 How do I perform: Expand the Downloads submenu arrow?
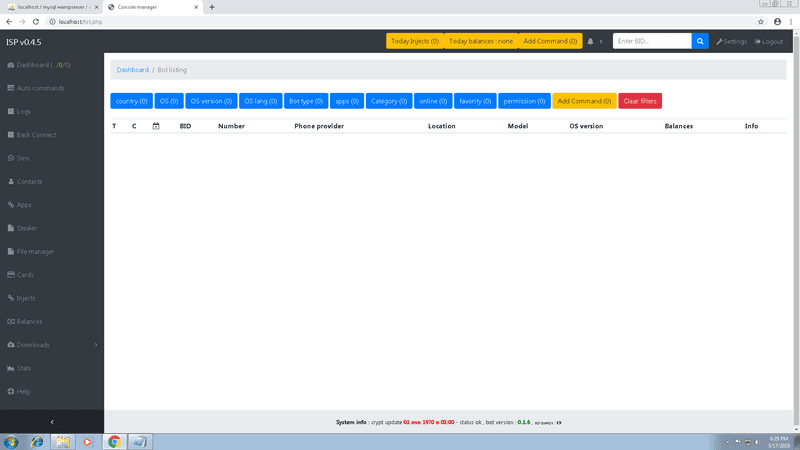pos(96,345)
